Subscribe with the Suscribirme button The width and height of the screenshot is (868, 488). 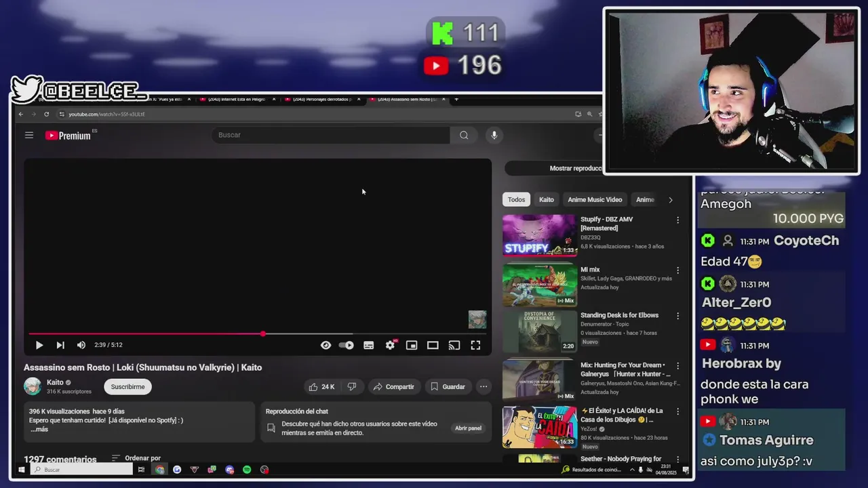[127, 386]
